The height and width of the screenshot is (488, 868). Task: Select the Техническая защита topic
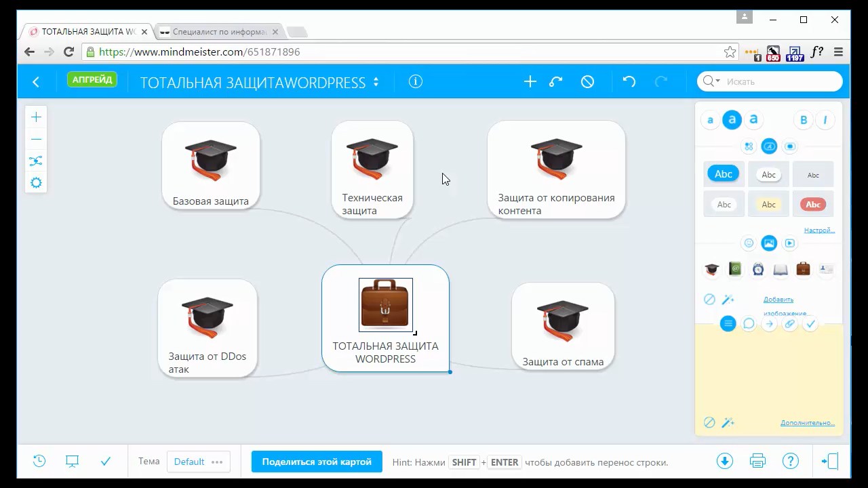372,169
